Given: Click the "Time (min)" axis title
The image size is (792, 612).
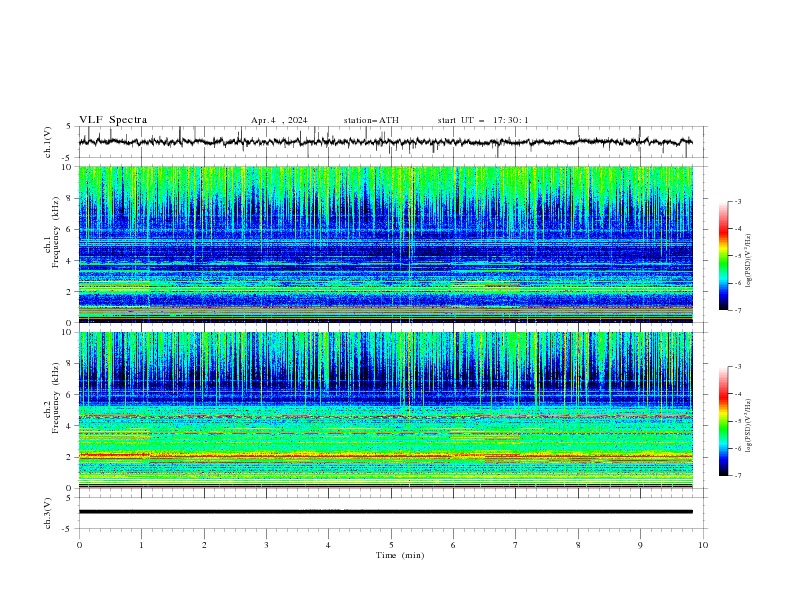Looking at the screenshot, I should (x=400, y=555).
